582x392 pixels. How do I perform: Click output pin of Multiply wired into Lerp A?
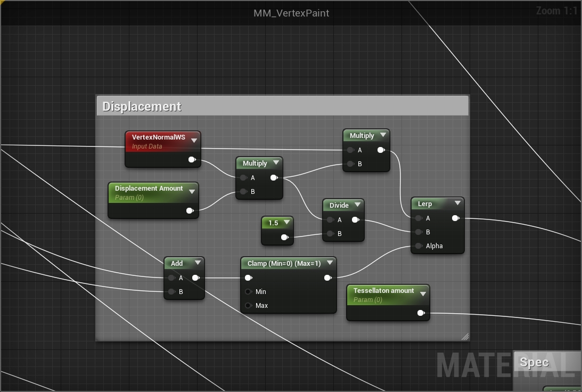pos(381,150)
